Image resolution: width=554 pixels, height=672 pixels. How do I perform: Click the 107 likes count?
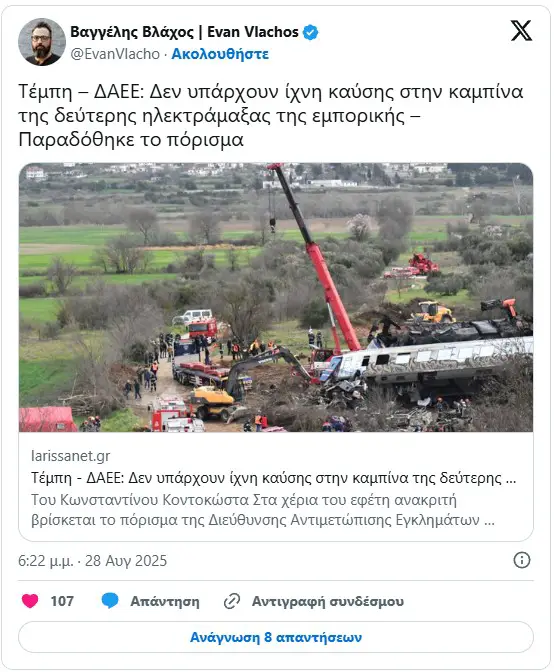click(62, 601)
